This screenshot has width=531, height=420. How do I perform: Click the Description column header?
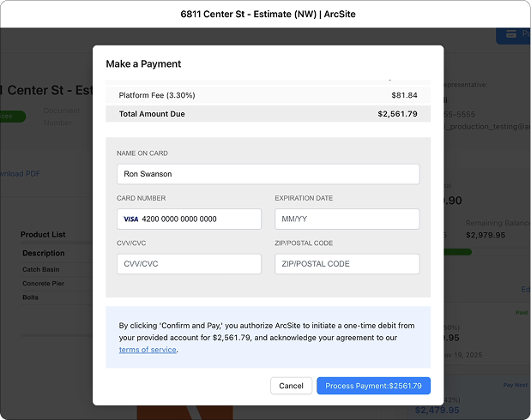[x=44, y=253]
